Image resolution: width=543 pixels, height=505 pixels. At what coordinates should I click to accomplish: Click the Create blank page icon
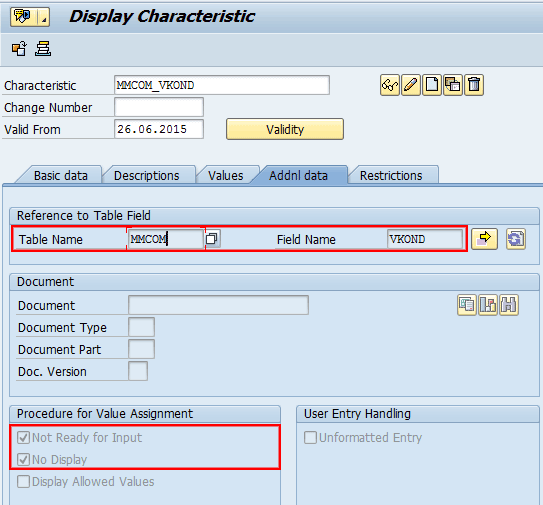click(432, 85)
